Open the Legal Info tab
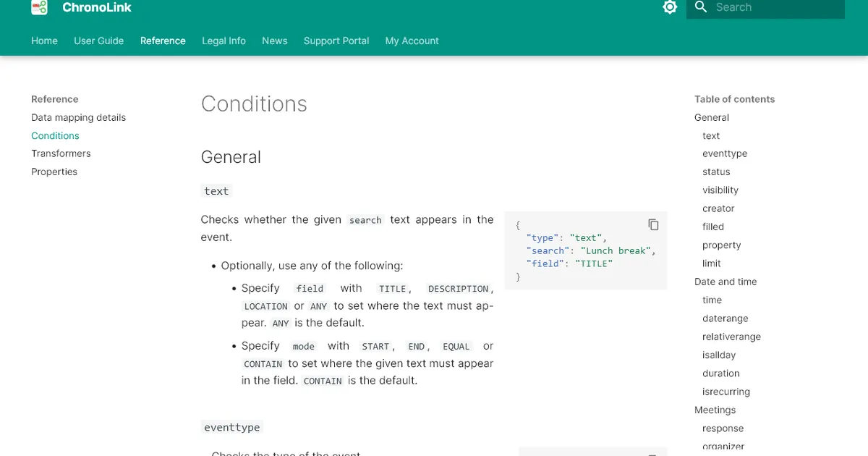The image size is (868, 456). tap(224, 41)
